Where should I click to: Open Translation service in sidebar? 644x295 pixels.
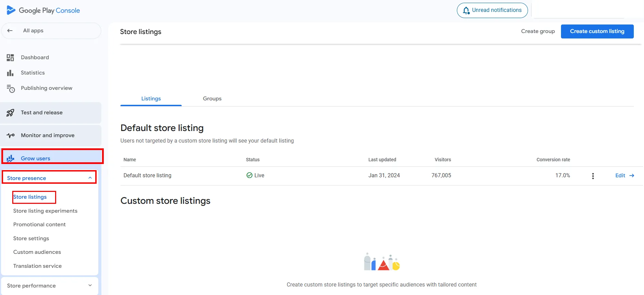(x=37, y=266)
